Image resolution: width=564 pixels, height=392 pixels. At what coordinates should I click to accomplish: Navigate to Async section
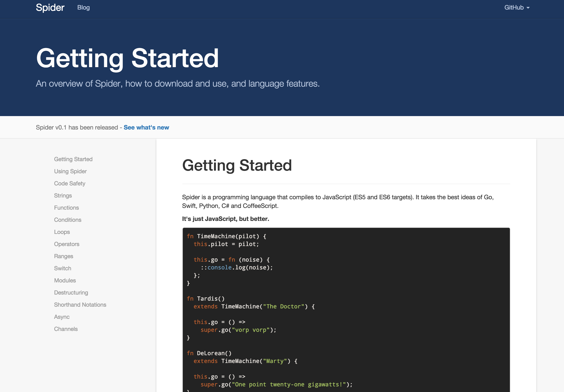(62, 317)
